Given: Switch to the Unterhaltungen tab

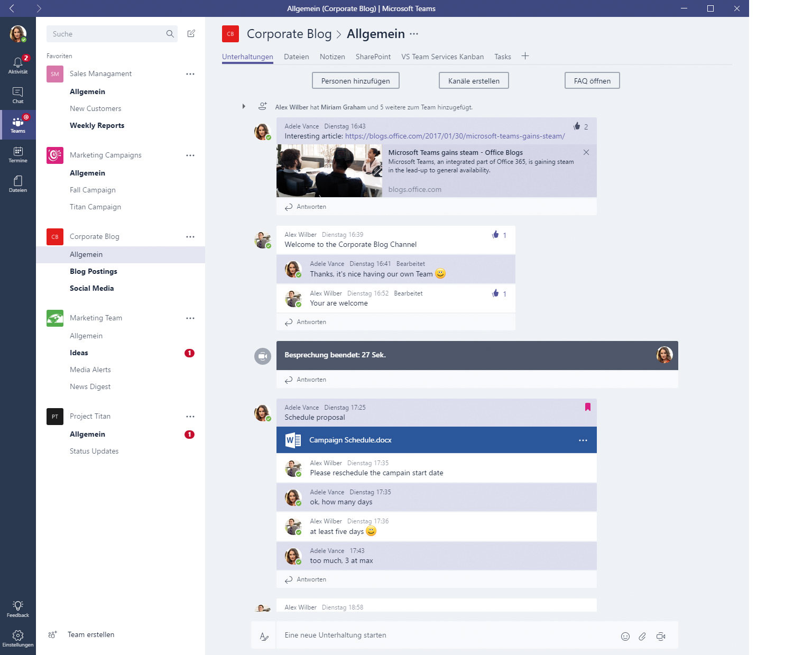Looking at the screenshot, I should (247, 57).
